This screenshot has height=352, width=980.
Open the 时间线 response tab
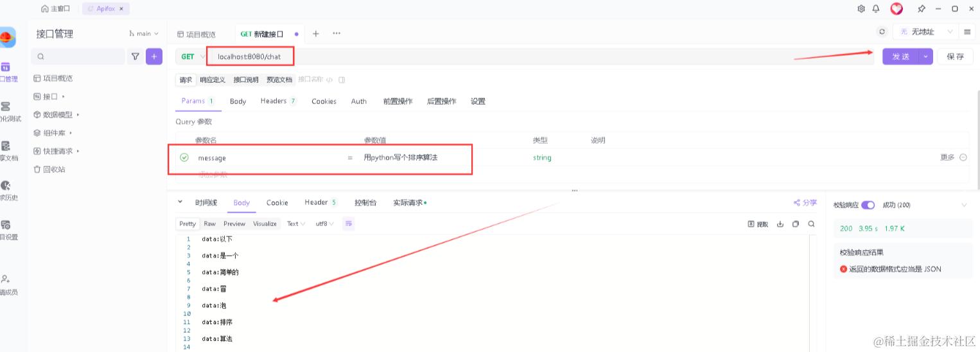[x=206, y=202]
